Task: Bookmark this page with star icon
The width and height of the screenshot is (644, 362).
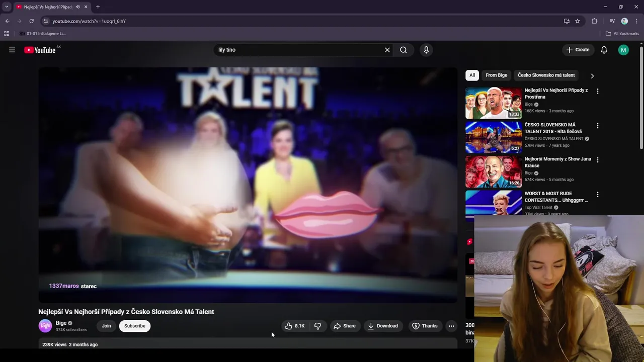Action: [x=578, y=21]
